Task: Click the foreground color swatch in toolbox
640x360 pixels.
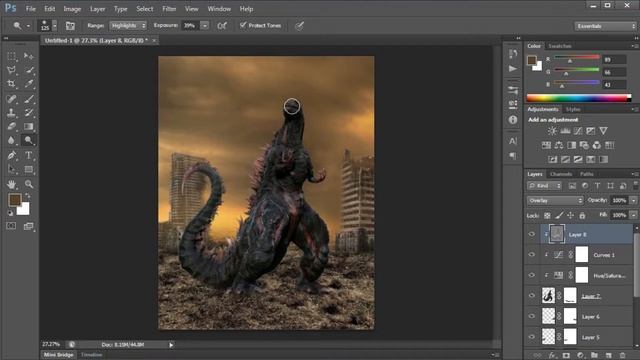Action: (15, 200)
